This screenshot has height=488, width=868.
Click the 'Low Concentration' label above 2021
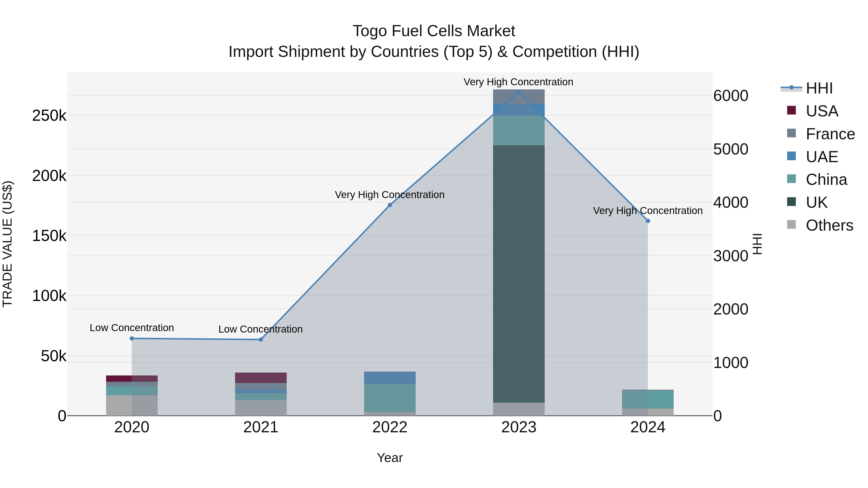[261, 329]
